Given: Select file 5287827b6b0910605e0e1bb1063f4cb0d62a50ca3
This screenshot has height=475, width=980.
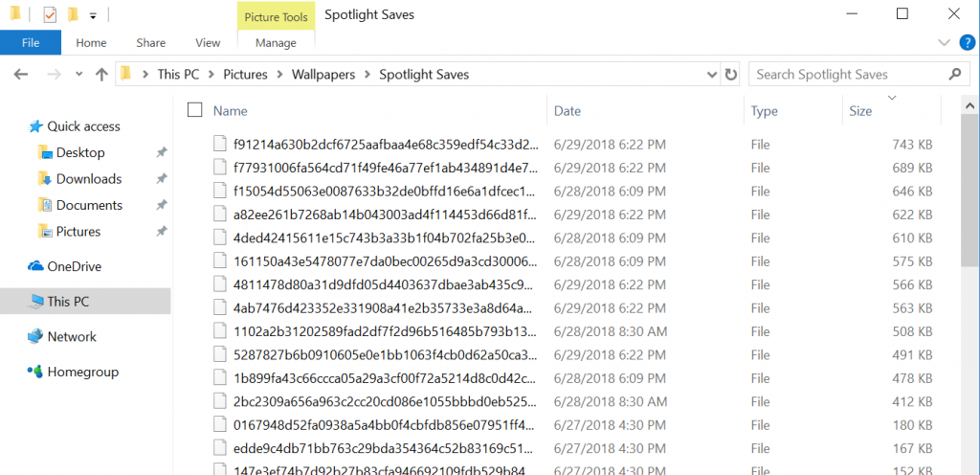Looking at the screenshot, I should click(x=385, y=354).
